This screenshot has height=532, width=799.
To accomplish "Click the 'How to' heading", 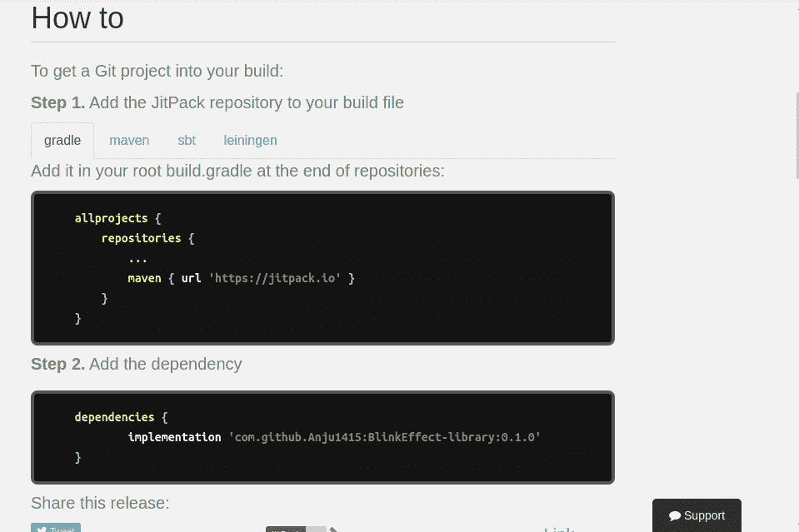I will 77,17.
